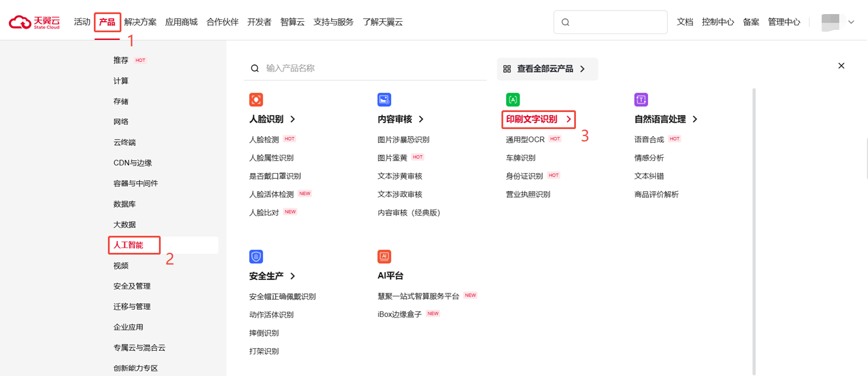Expand the account dropdown arrow
This screenshot has width=868, height=376.
[851, 22]
